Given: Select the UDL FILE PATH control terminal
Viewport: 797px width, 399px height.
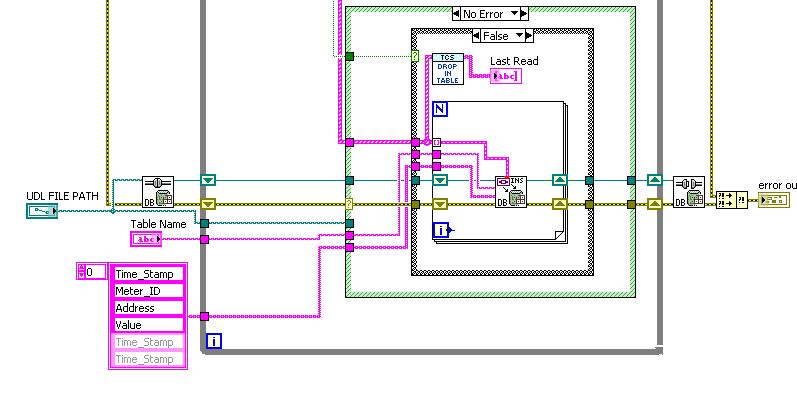Looking at the screenshot, I should [x=42, y=211].
